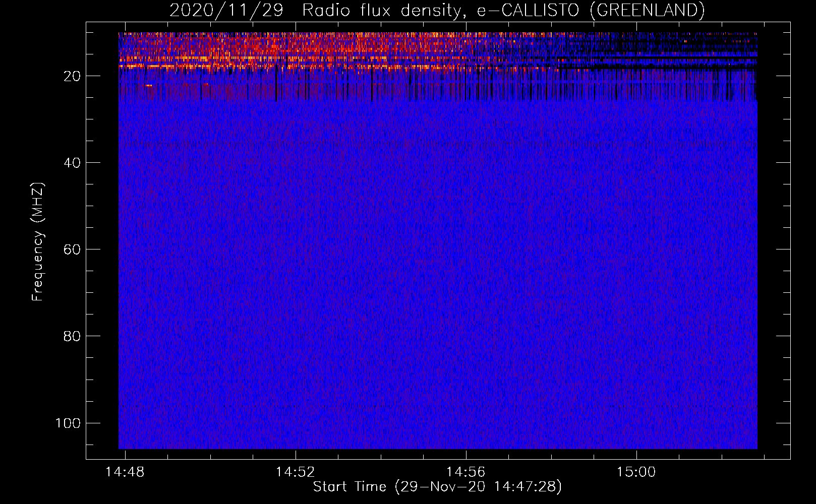The width and height of the screenshot is (816, 504).
Task: Click the 20 MHz frequency tick label
Action: click(72, 76)
